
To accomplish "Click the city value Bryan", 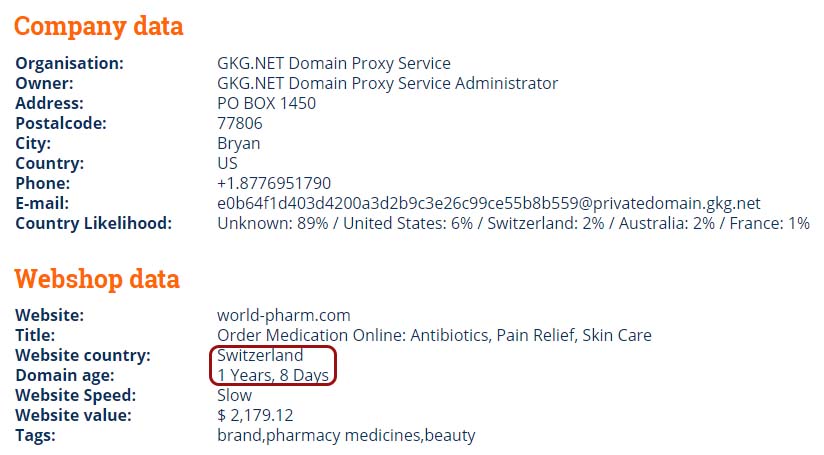I will (x=239, y=144).
